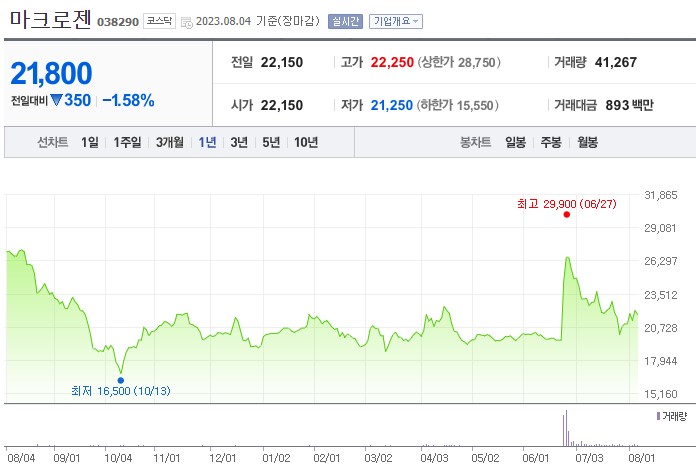Click the 08/01 date axis label

coord(642,458)
